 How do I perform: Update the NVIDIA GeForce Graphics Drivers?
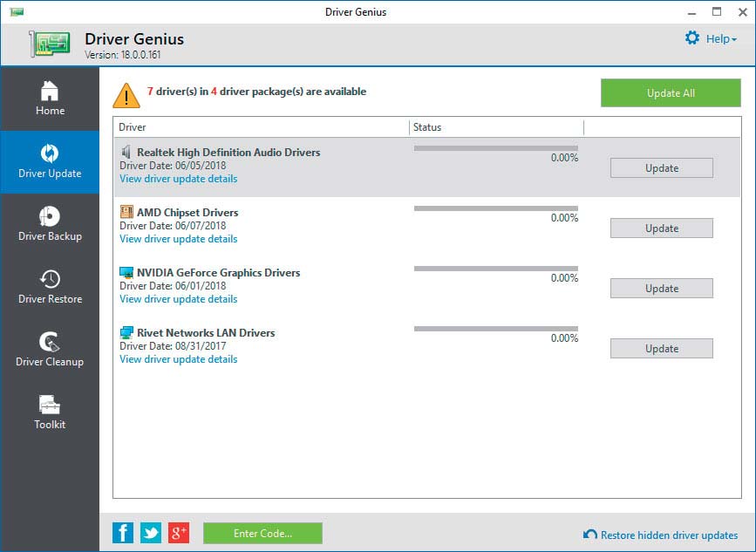coord(662,289)
